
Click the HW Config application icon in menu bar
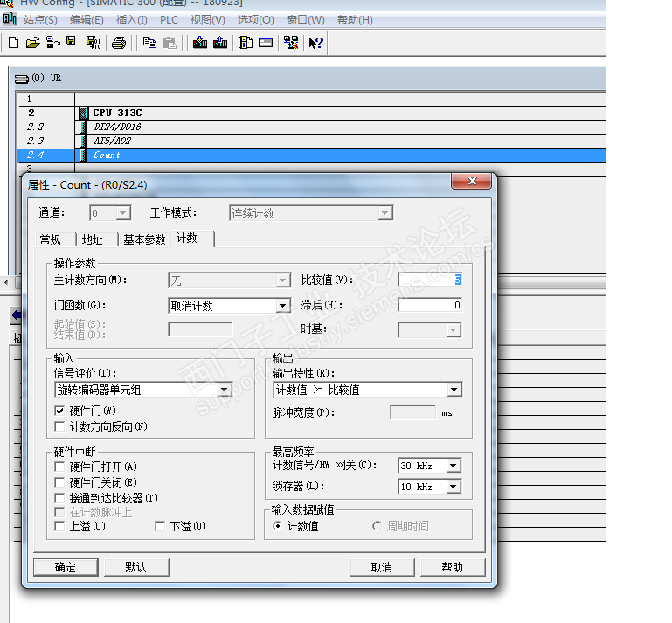(x=10, y=19)
